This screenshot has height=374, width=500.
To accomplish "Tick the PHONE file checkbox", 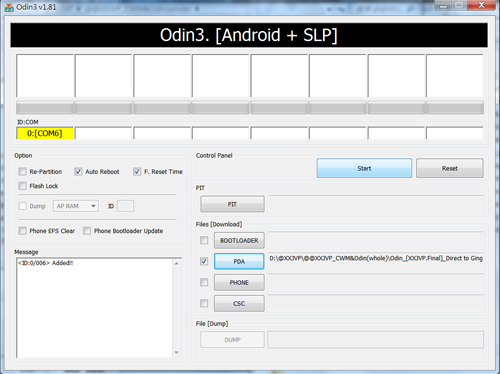I will [x=204, y=282].
